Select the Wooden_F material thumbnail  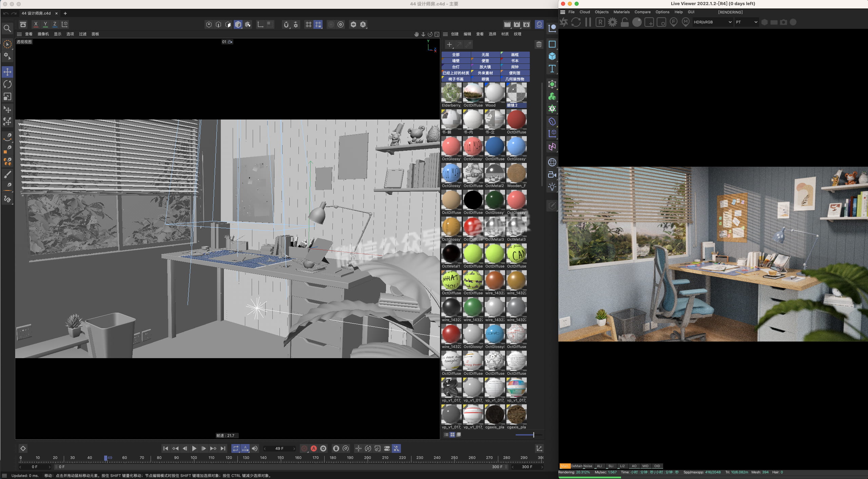pos(516,173)
